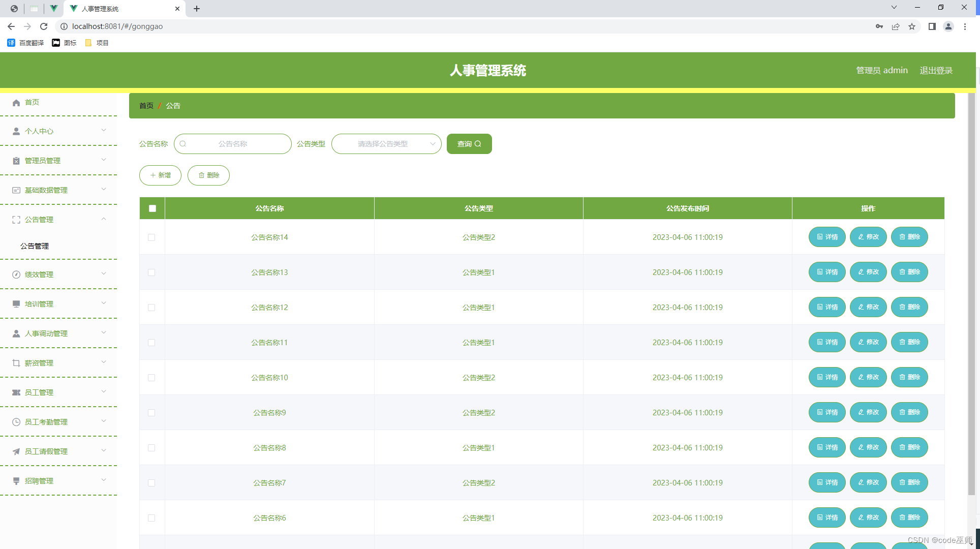Click the 绩效管理 compass icon
980x549 pixels.
(16, 274)
